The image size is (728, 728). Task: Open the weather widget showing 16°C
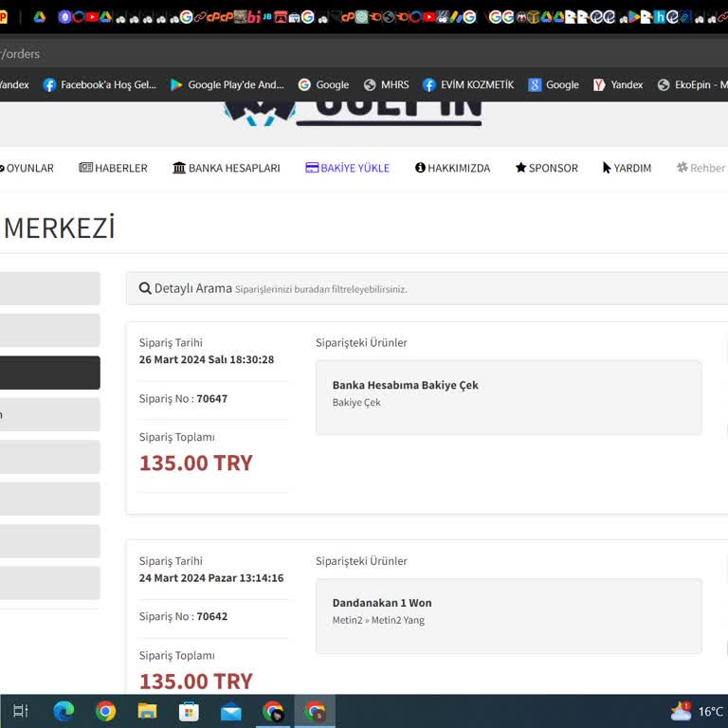[x=699, y=711]
